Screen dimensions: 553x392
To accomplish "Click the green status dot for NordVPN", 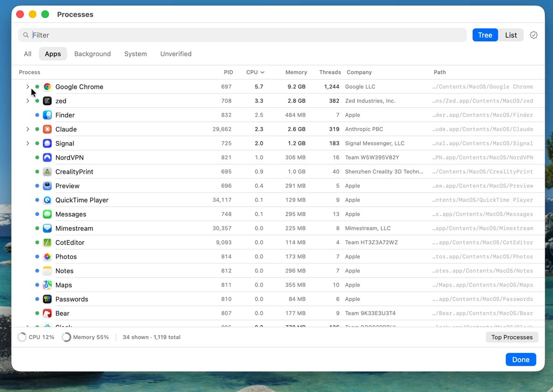I will [x=37, y=157].
